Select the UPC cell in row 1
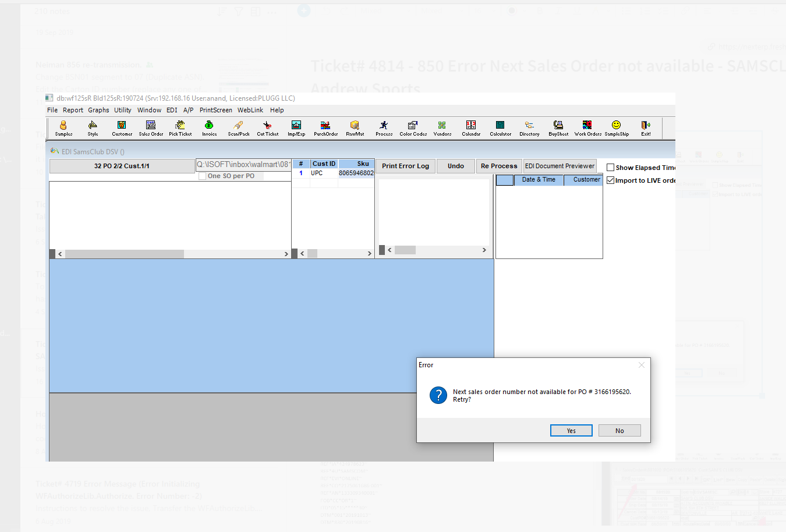The height and width of the screenshot is (532, 786). pyautogui.click(x=324, y=173)
